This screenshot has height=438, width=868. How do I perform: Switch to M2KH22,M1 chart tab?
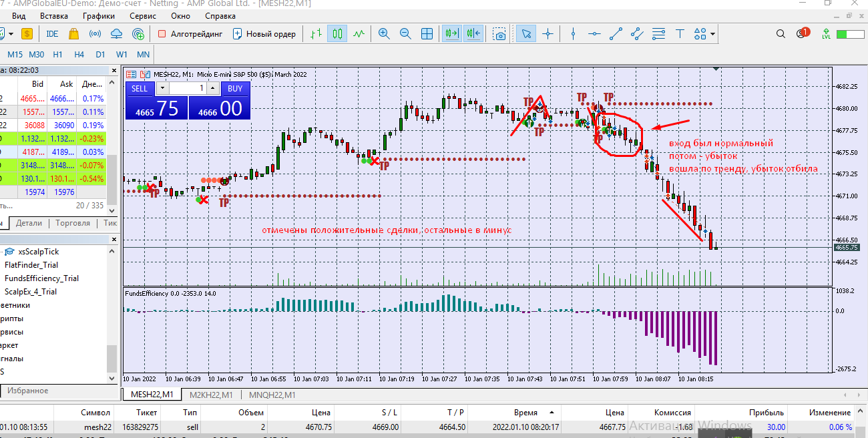click(211, 395)
